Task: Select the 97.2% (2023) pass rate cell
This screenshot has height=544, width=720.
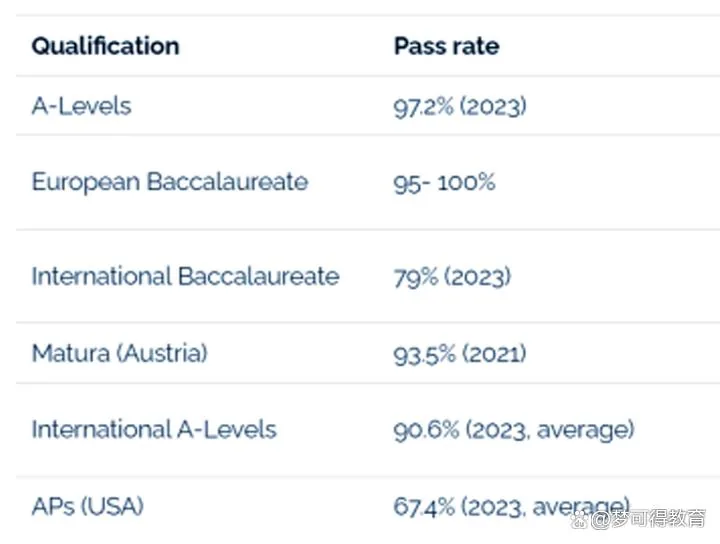Action: (460, 107)
